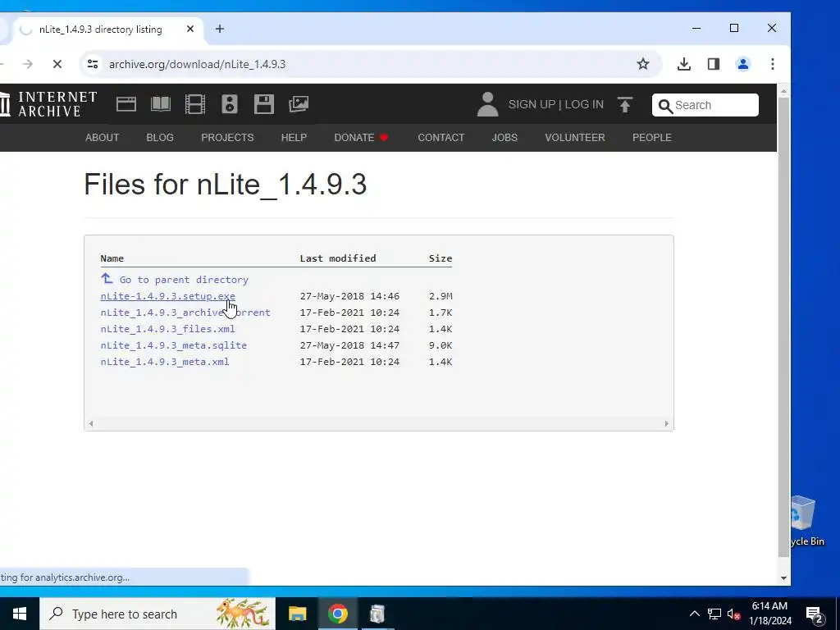840x630 pixels.
Task: Open the BLOG menu item
Action: coord(160,138)
